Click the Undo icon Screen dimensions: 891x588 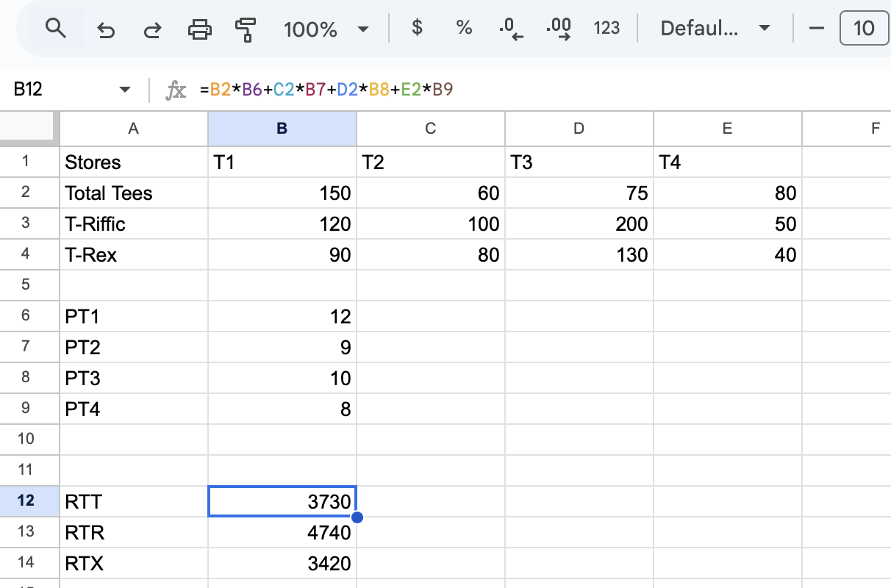(x=106, y=28)
